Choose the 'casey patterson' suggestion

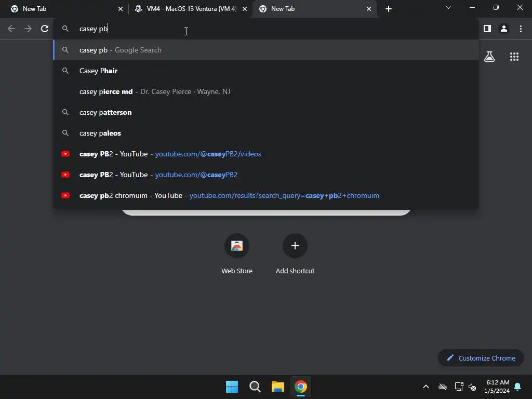click(267, 112)
